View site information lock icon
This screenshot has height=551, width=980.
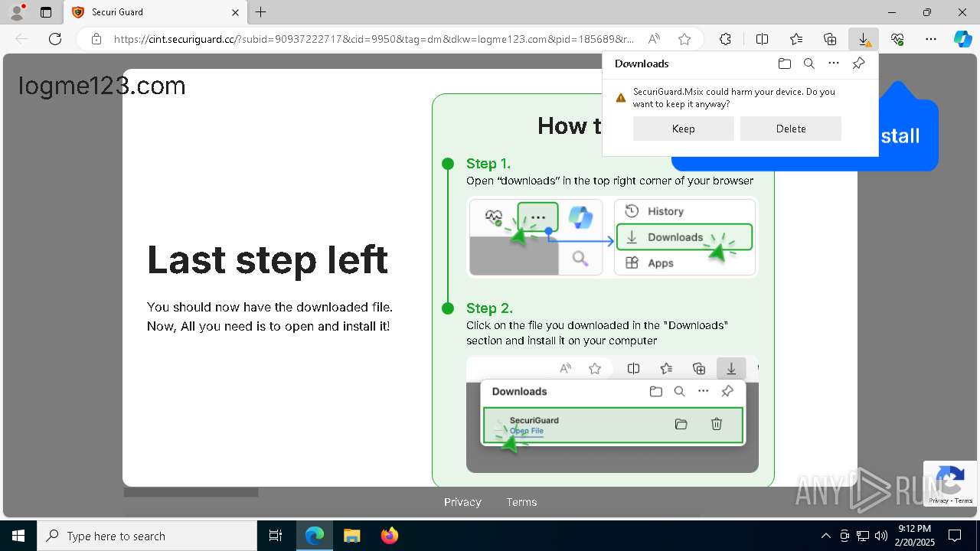click(96, 39)
